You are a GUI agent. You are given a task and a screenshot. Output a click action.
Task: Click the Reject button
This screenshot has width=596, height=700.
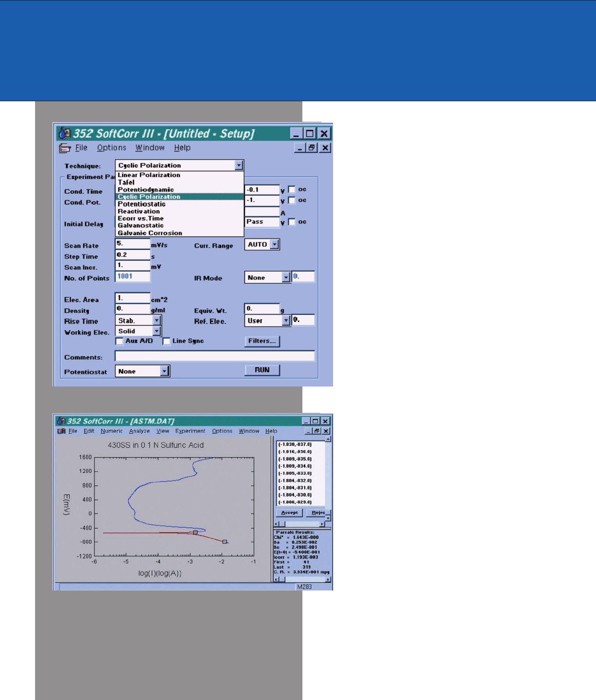click(318, 513)
